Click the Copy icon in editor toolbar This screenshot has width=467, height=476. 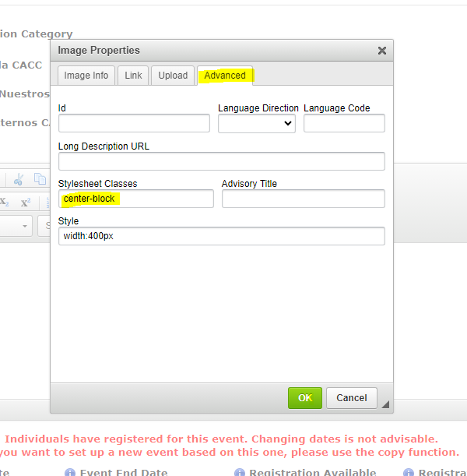pyautogui.click(x=40, y=178)
